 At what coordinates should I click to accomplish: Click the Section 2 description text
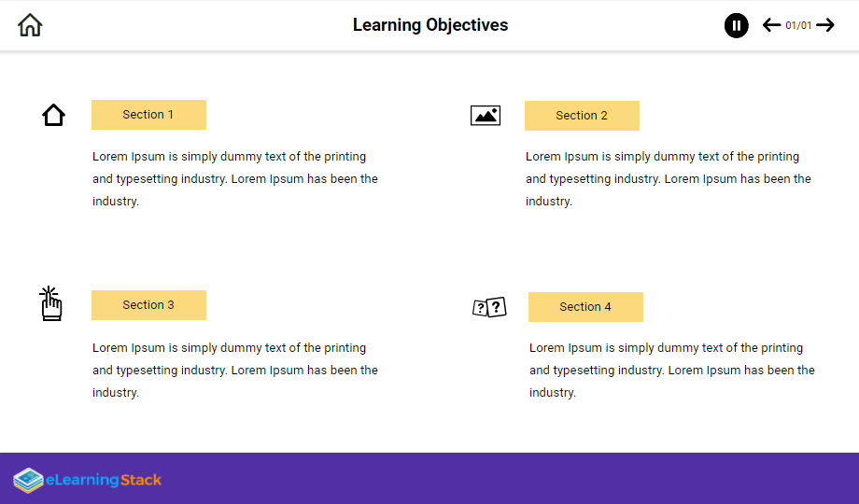pyautogui.click(x=669, y=179)
